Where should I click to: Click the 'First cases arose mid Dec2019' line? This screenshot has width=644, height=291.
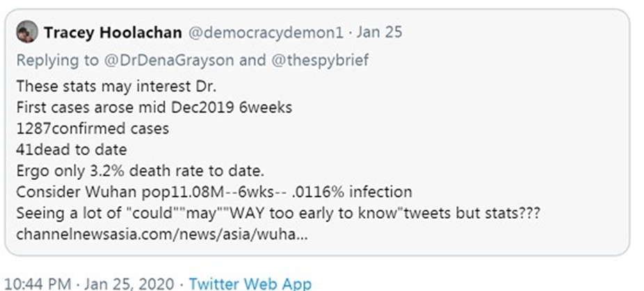pos(154,108)
